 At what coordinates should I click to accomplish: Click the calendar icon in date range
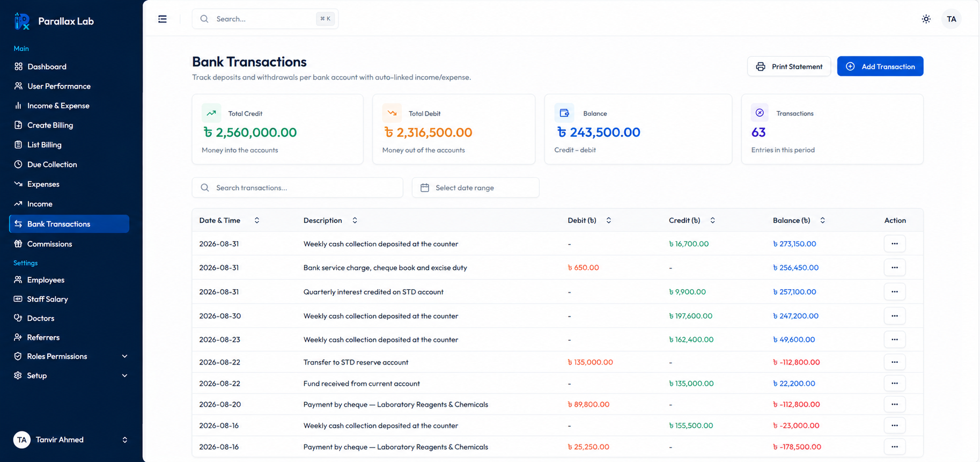click(425, 188)
